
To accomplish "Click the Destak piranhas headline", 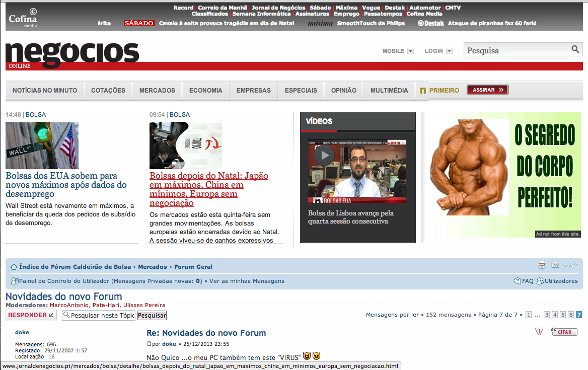I will 492,23.
